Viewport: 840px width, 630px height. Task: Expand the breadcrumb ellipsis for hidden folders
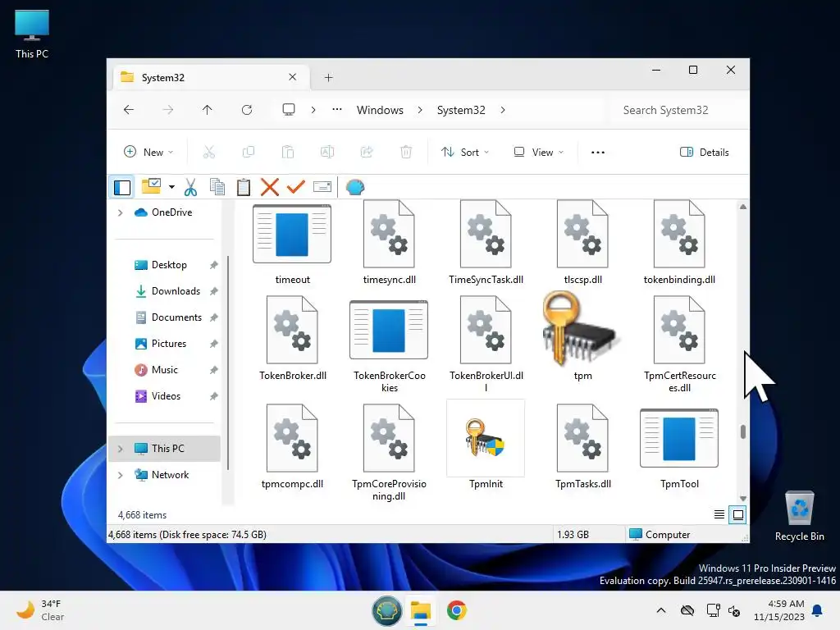click(337, 109)
